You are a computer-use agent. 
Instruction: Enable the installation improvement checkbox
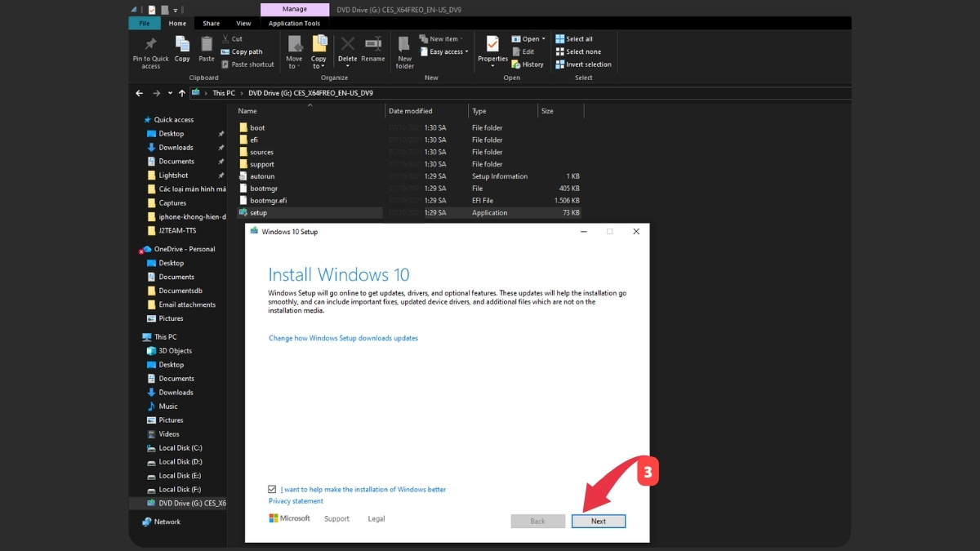(271, 488)
